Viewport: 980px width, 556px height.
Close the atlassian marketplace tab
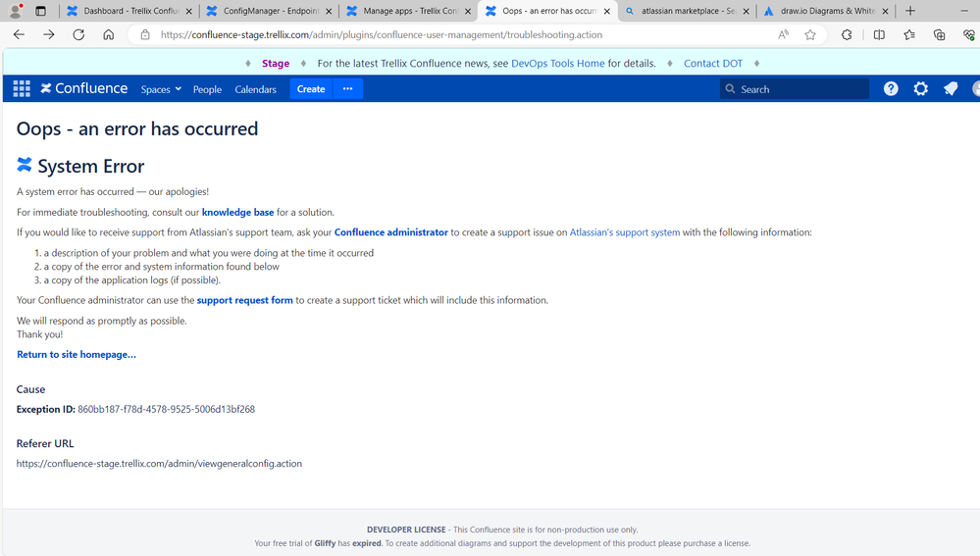746,11
